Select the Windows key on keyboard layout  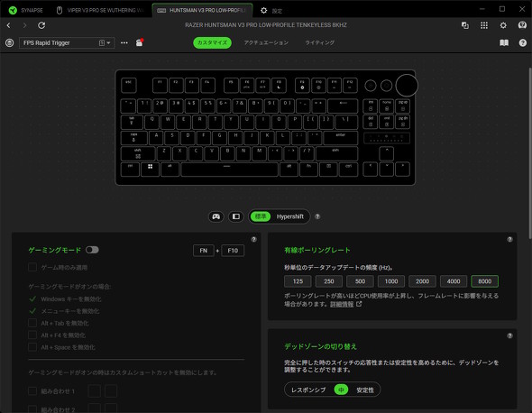pyautogui.click(x=150, y=170)
